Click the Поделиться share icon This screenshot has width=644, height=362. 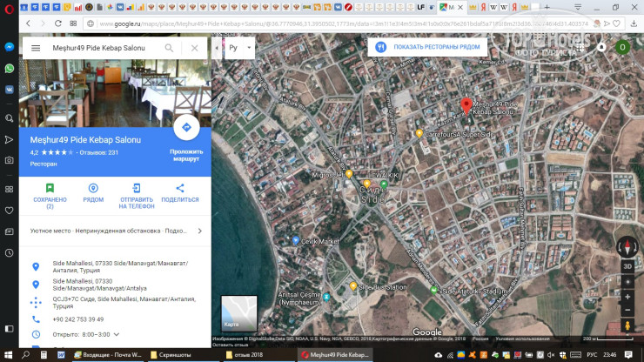tap(180, 188)
